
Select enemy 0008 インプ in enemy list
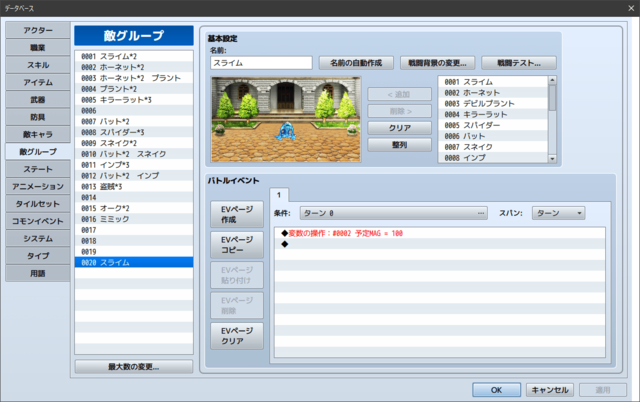493,158
